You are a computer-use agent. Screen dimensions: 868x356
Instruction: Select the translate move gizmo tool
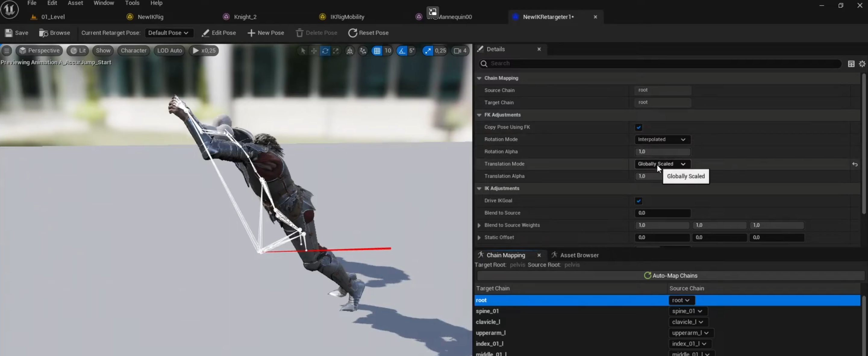[314, 51]
